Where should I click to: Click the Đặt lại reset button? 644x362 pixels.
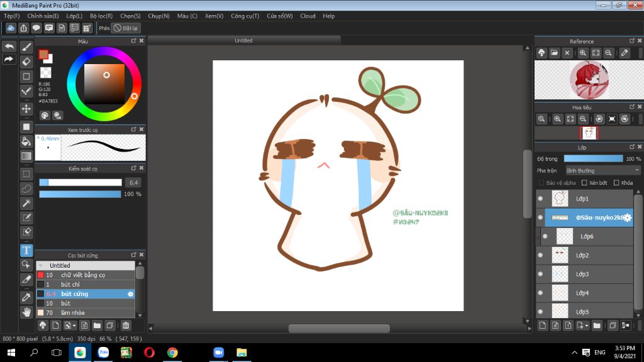[126, 28]
